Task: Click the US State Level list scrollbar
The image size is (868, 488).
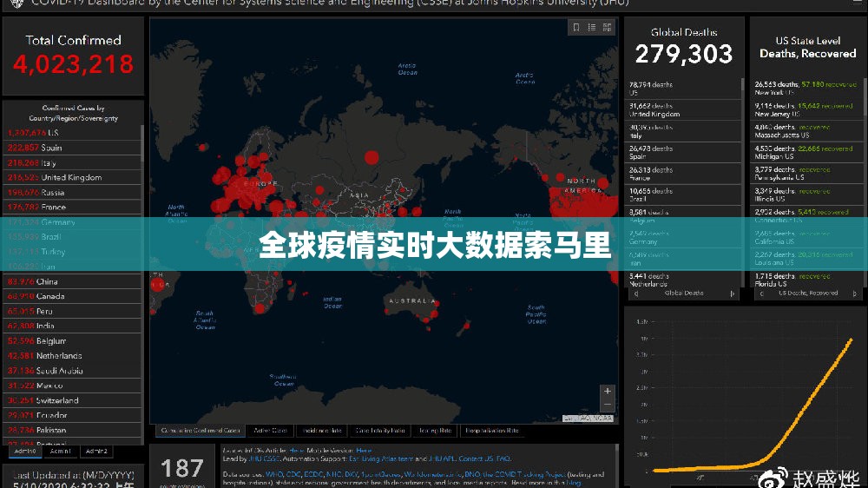Action: coord(865,97)
